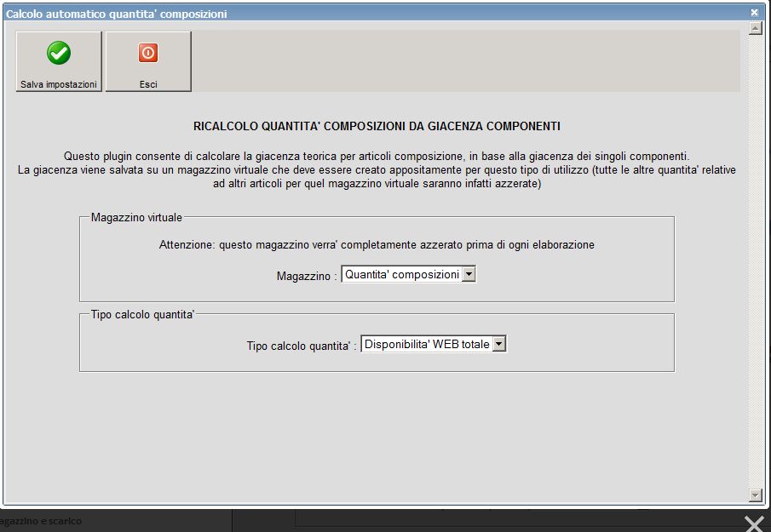This screenshot has height=532, width=771.
Task: Click the 'Questo plugin consente di calcolare' description line
Action: pyautogui.click(x=377, y=157)
